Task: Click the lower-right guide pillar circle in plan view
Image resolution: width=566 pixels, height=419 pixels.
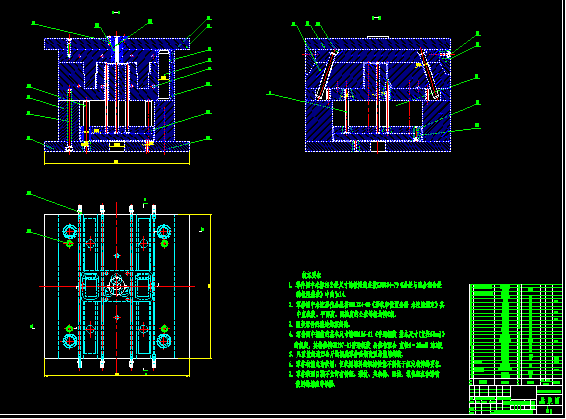Action: (164, 341)
